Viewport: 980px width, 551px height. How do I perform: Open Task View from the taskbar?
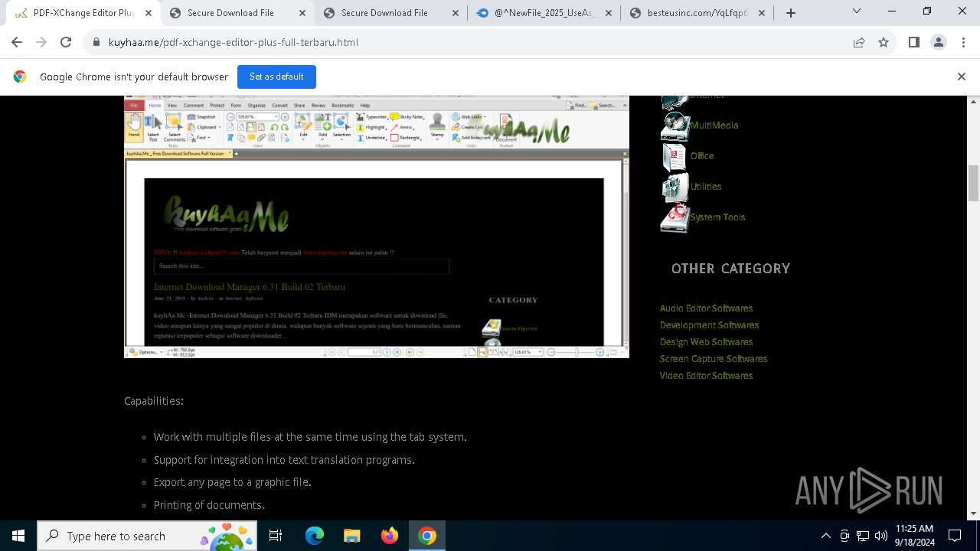276,536
